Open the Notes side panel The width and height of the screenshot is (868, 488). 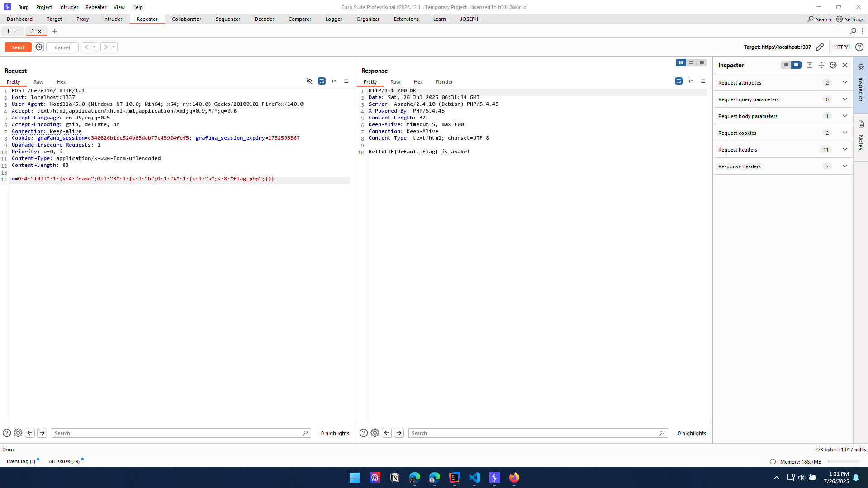click(x=860, y=136)
